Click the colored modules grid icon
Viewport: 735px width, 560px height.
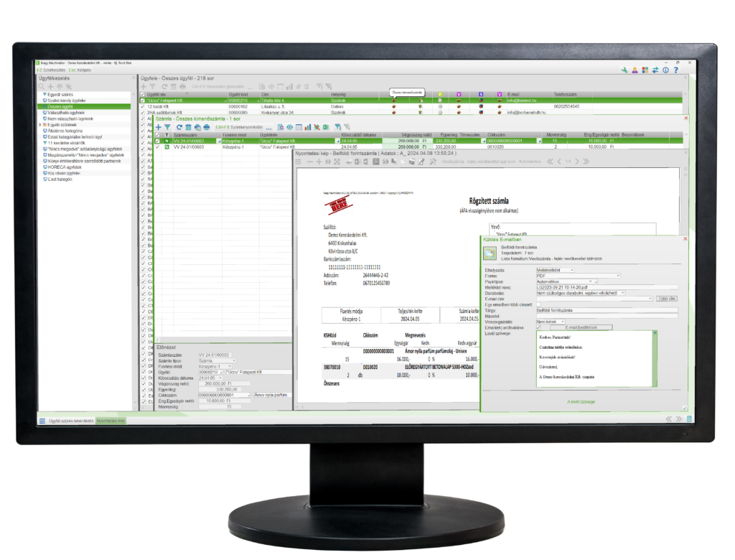pos(645,70)
